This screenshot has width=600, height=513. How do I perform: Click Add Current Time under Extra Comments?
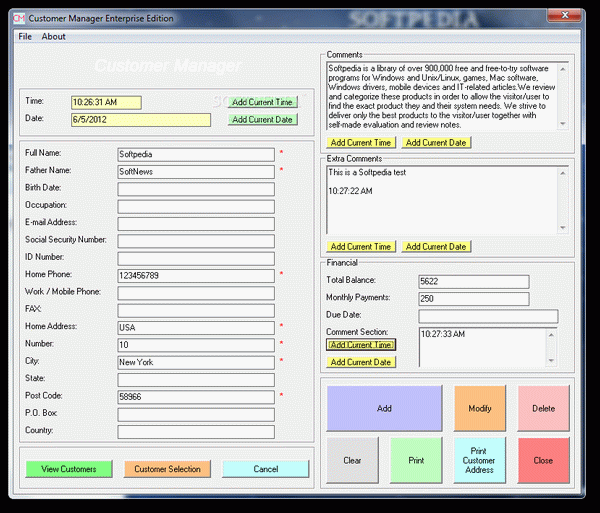[361, 247]
